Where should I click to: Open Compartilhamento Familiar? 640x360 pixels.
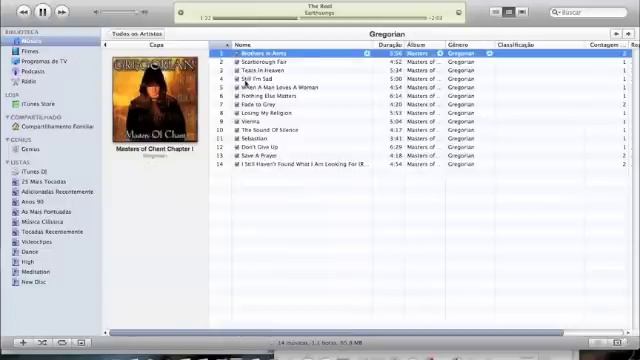[x=57, y=127]
